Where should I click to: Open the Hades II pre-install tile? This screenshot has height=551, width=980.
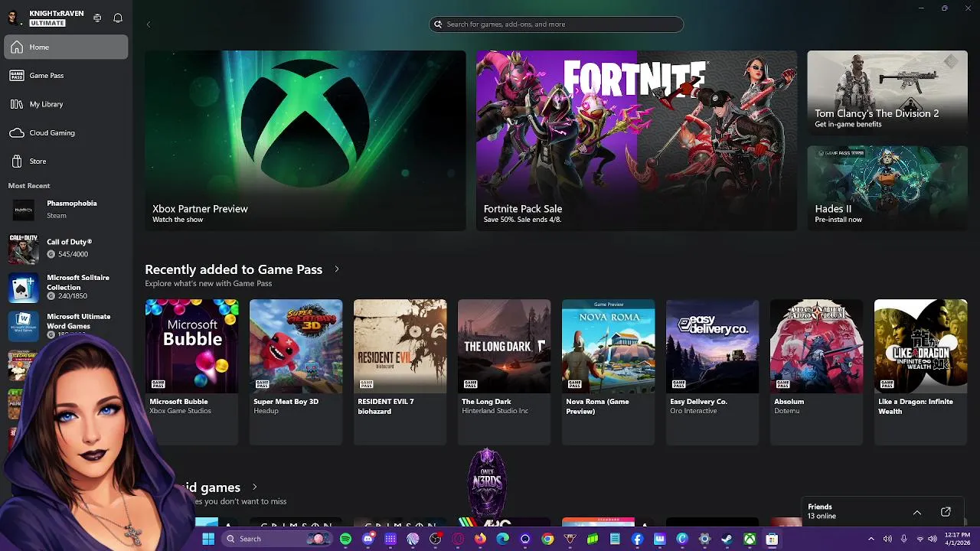pyautogui.click(x=887, y=188)
